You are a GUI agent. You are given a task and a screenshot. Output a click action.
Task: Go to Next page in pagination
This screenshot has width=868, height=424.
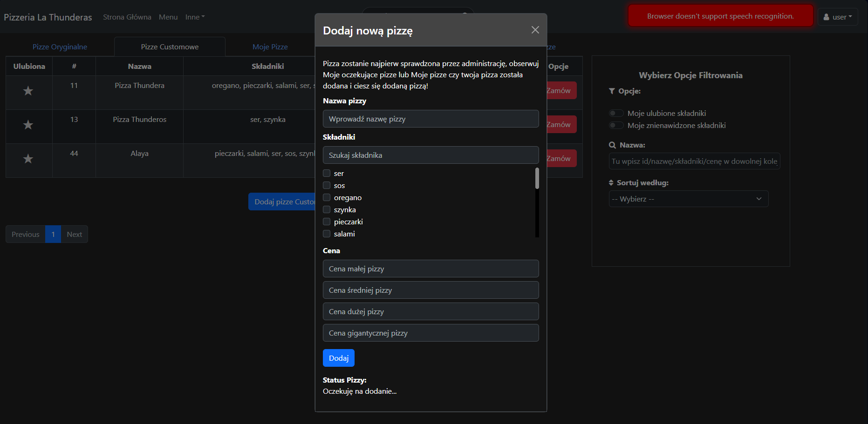coord(74,234)
